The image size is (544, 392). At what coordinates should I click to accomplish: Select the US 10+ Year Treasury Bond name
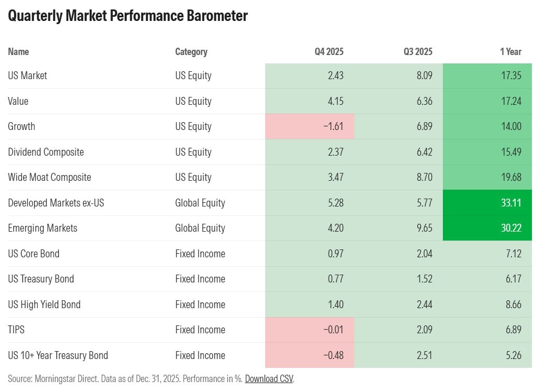[58, 355]
